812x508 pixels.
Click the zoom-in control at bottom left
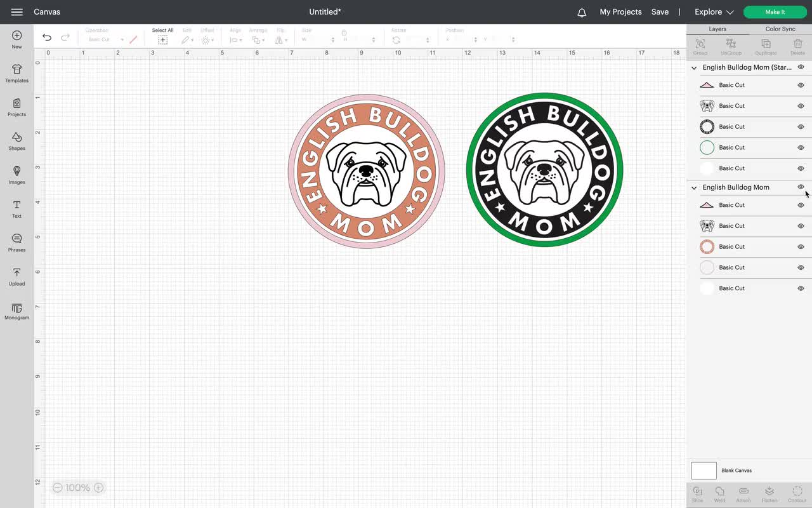[x=98, y=487]
